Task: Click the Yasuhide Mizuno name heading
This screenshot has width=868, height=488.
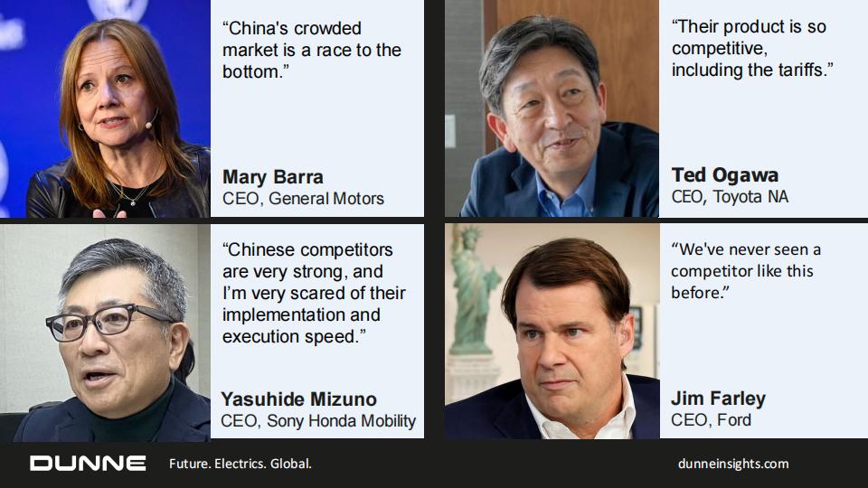Action: pos(299,399)
